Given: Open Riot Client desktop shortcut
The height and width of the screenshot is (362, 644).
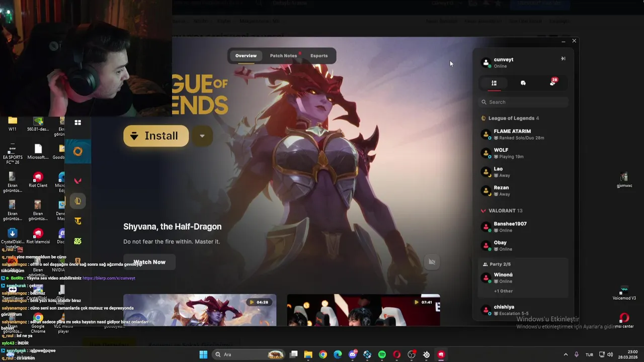Looking at the screenshot, I should pos(38,180).
